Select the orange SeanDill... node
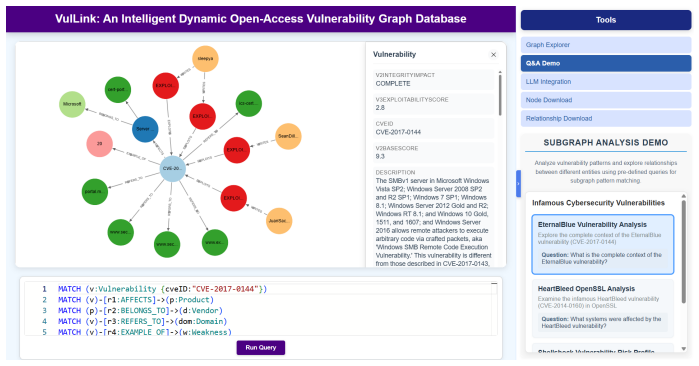 [x=288, y=136]
